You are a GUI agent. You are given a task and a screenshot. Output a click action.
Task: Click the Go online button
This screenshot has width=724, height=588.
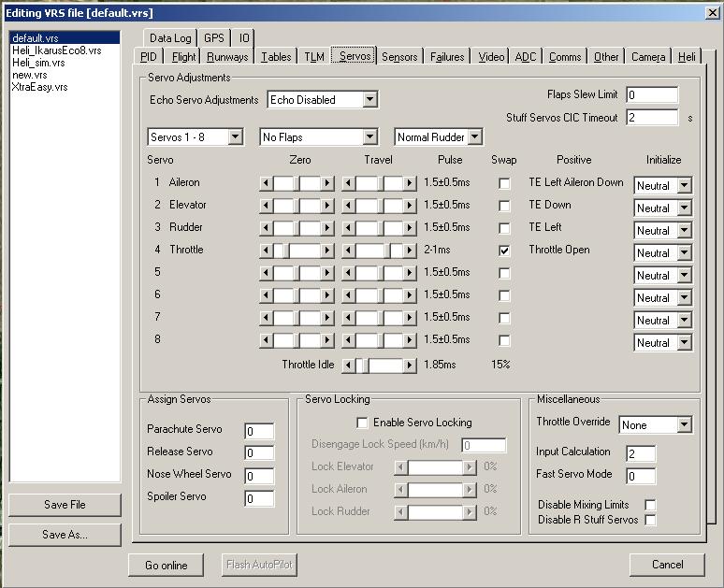(x=166, y=565)
